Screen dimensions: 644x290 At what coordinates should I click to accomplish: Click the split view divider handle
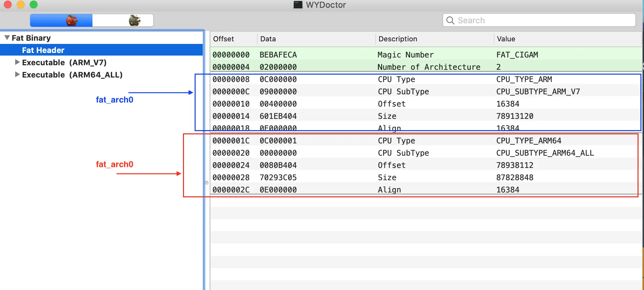(x=207, y=183)
